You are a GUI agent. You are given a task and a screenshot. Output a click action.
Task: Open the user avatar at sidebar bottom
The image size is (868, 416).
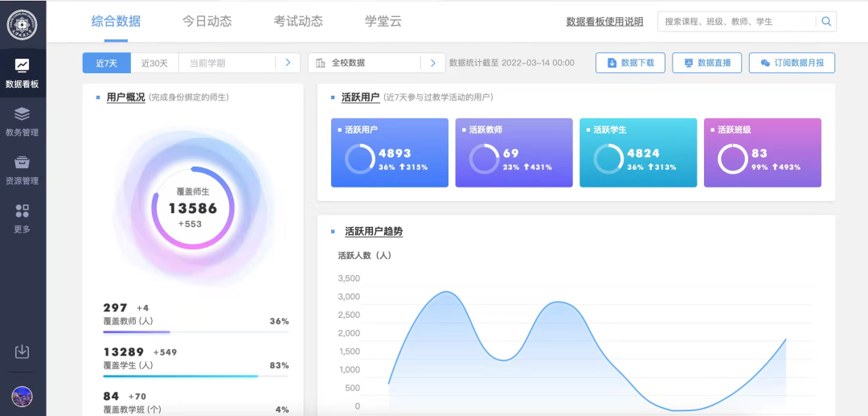(23, 397)
